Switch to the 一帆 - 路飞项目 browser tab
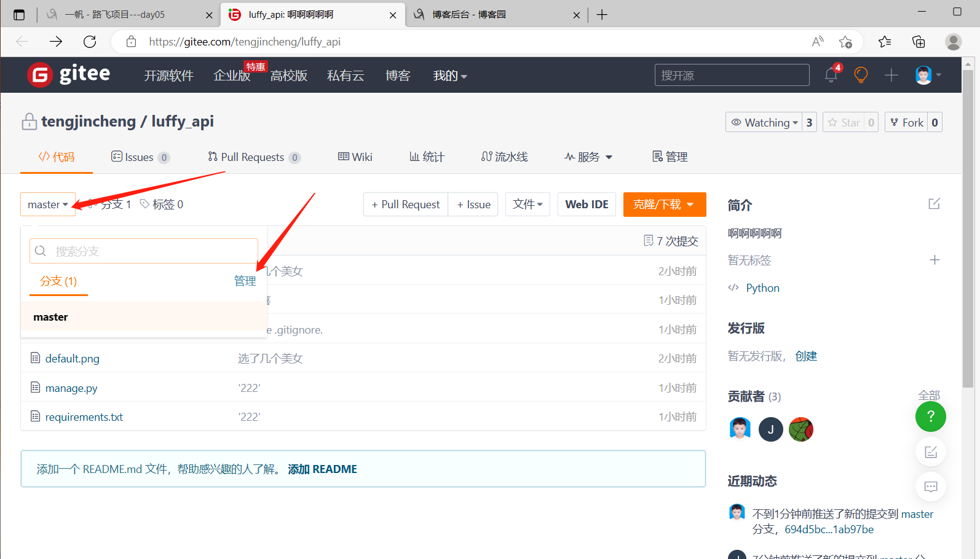980x559 pixels. click(130, 15)
